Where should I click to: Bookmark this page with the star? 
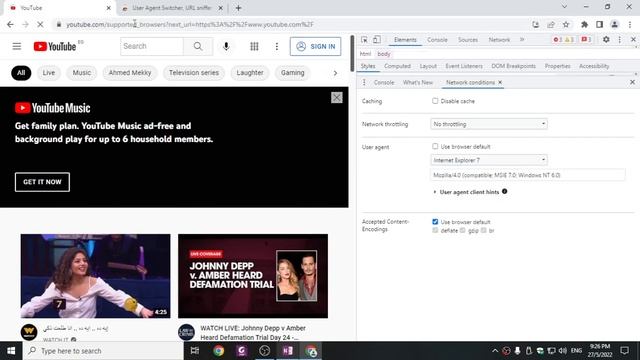coord(566,24)
